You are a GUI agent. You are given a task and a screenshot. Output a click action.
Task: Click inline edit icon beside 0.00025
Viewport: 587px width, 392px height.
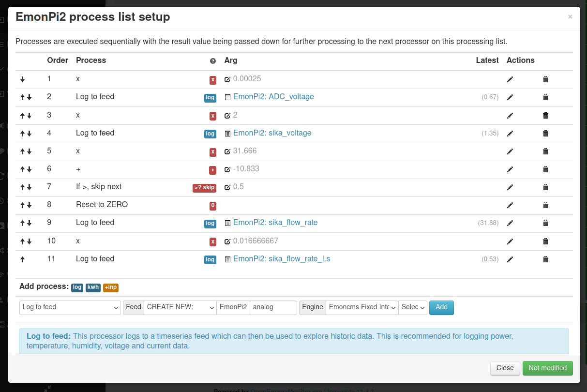[x=227, y=79]
